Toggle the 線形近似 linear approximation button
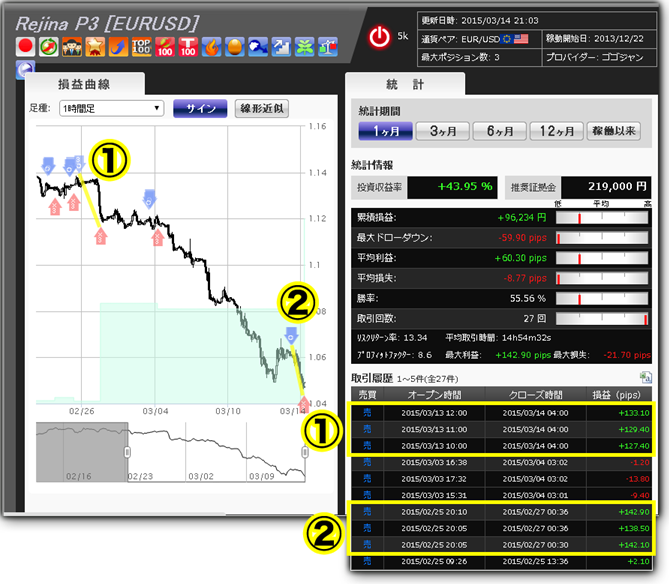This screenshot has height=584, width=669. pos(260,109)
